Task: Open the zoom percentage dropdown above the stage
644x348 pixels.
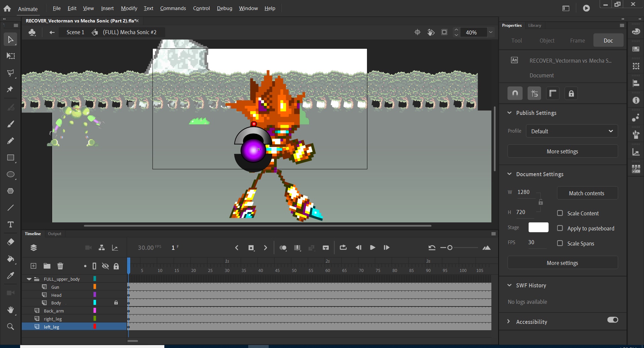Action: coord(491,32)
